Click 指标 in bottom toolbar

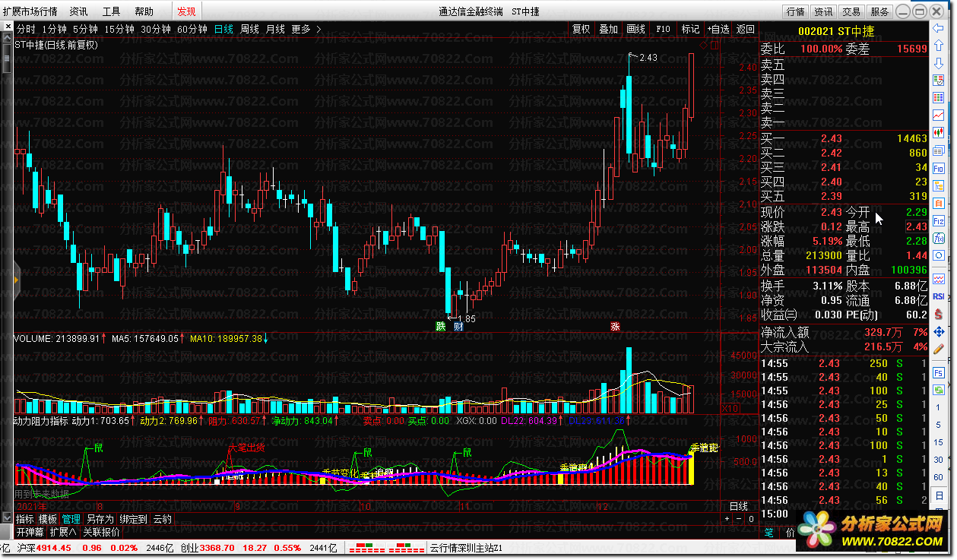point(25,519)
